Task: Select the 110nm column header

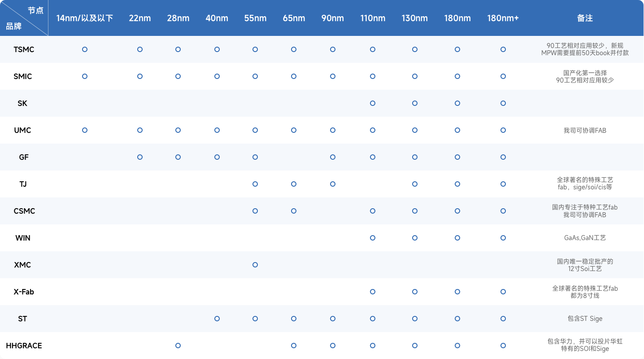Action: (373, 18)
